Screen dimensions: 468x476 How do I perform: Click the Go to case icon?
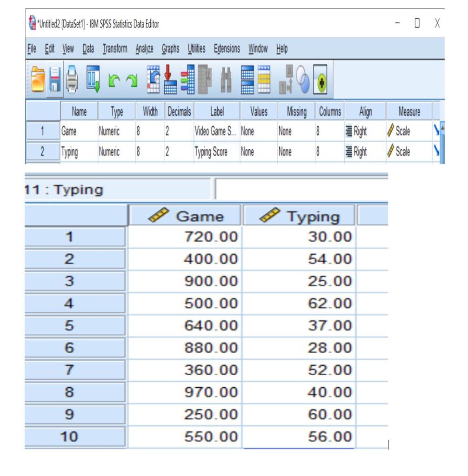coord(153,78)
